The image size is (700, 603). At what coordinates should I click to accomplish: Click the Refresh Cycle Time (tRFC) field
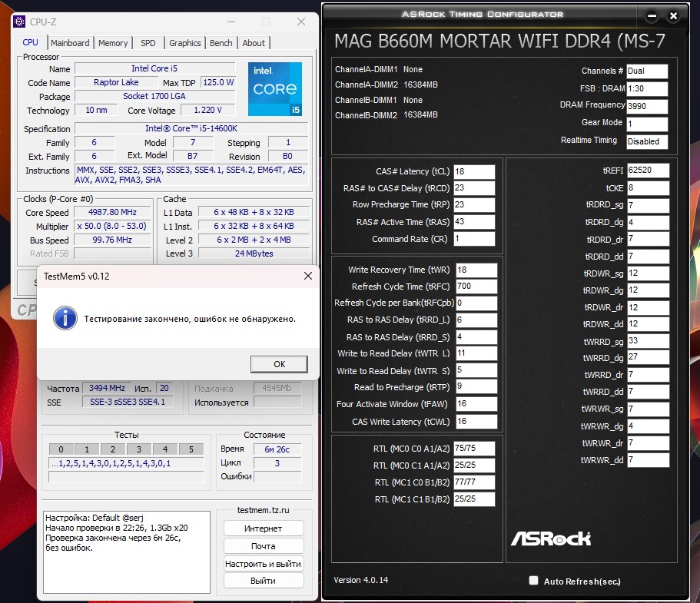476,286
